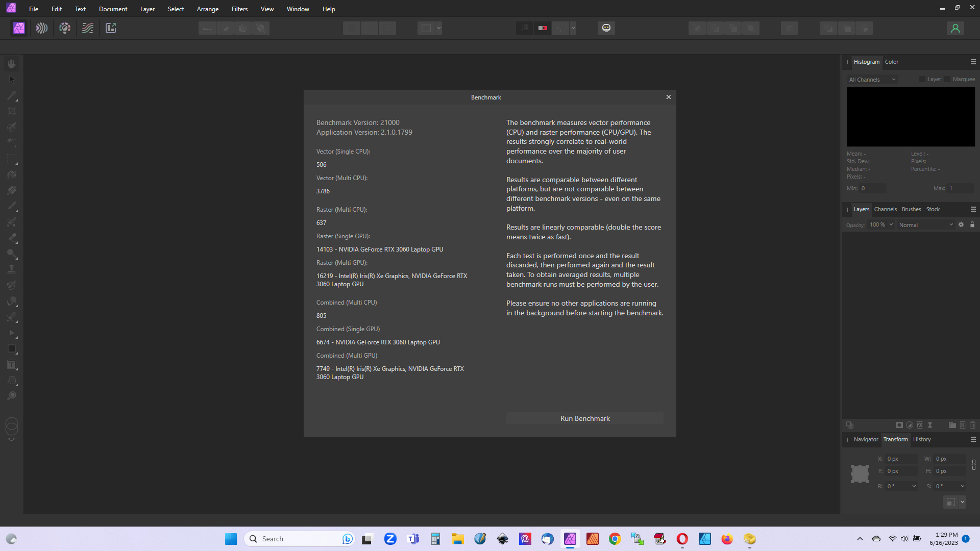Open the Filters menu
This screenshot has height=551, width=980.
click(239, 9)
